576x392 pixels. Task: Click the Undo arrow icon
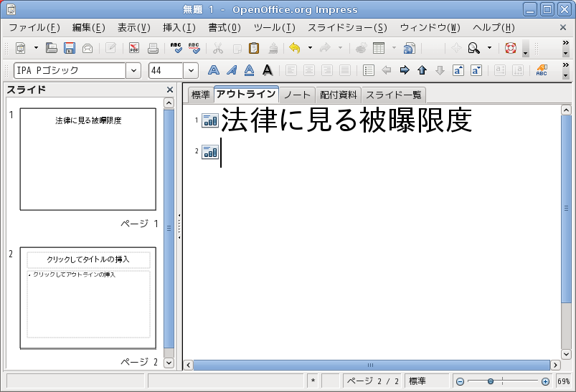(x=294, y=49)
